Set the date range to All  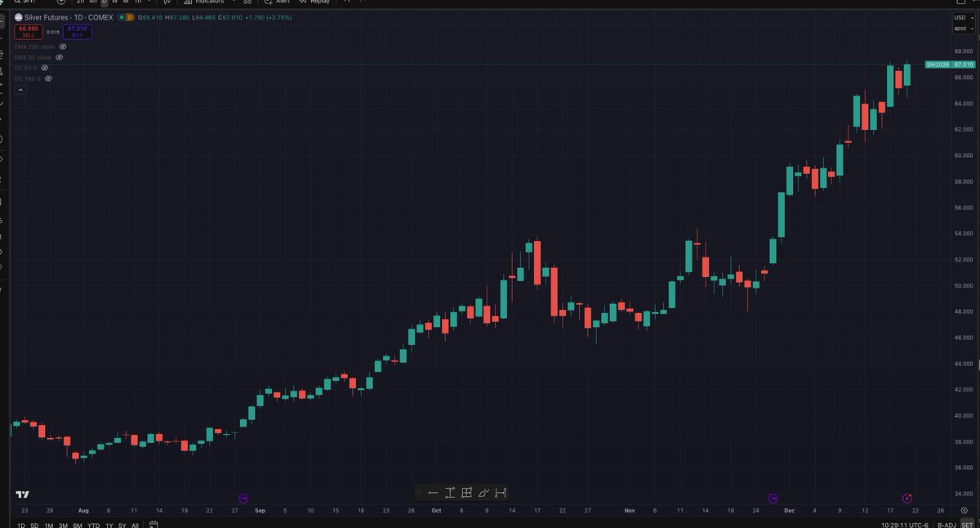(135, 525)
